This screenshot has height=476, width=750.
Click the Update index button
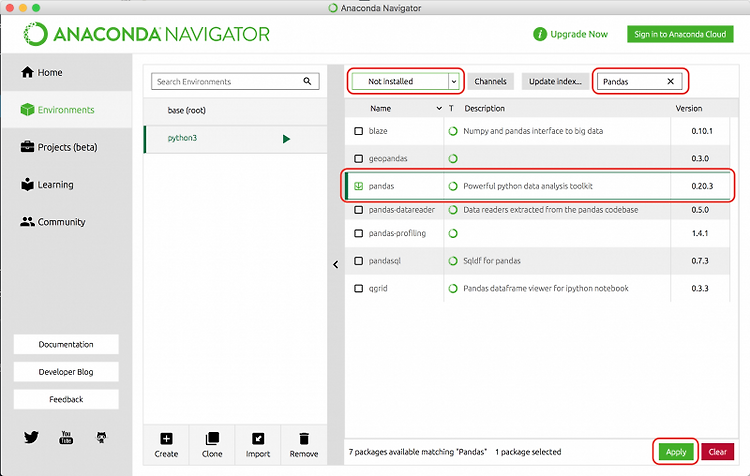[x=555, y=81]
